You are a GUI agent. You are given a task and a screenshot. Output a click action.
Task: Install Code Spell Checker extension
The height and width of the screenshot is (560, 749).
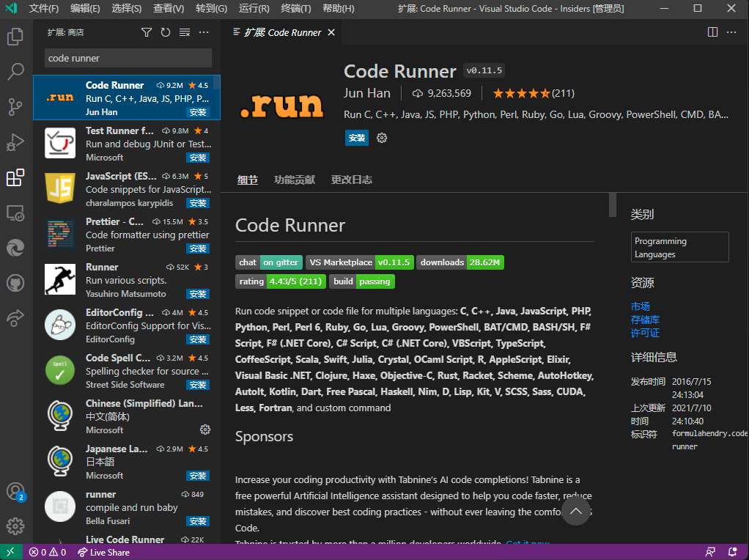pos(198,385)
